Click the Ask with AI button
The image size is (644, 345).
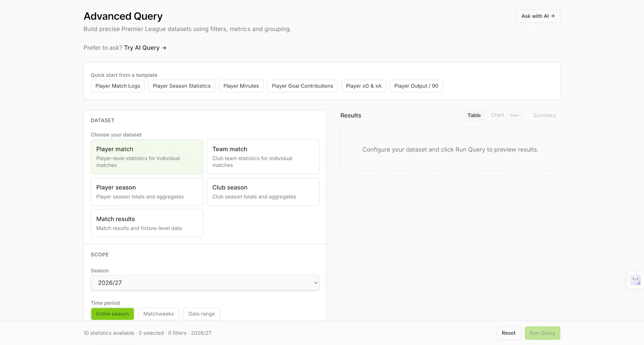pos(538,16)
